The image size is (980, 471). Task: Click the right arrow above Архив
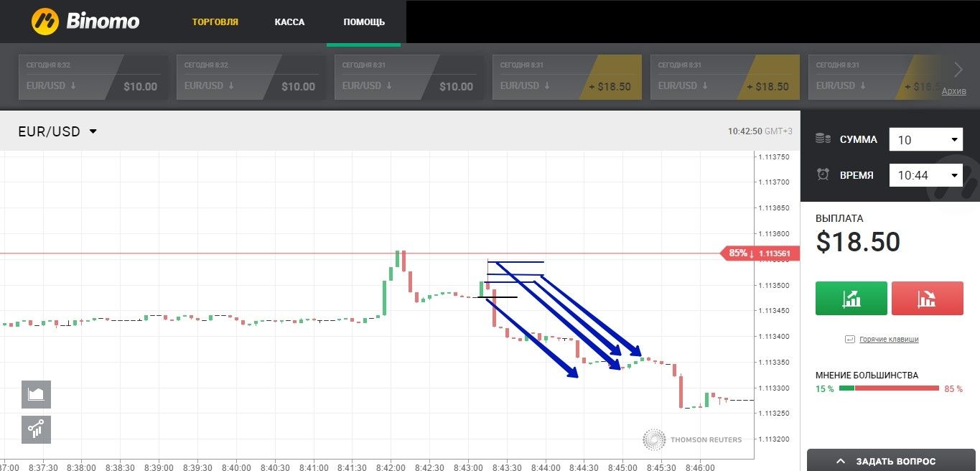coord(958,70)
